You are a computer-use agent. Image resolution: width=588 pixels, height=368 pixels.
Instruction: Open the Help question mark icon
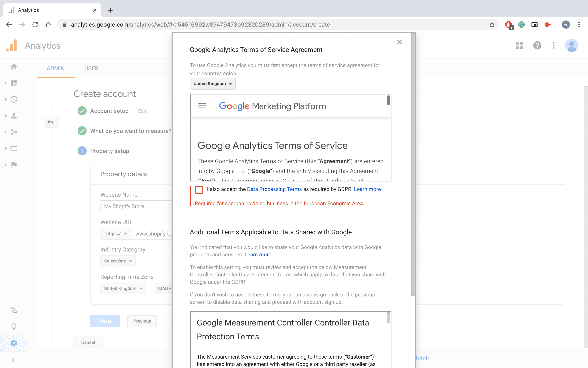click(537, 46)
